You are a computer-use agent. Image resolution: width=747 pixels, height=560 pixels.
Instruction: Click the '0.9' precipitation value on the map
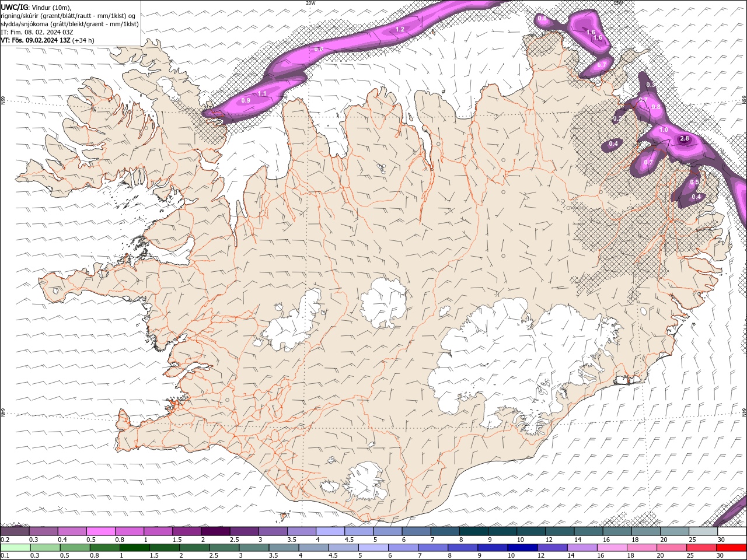tap(246, 101)
